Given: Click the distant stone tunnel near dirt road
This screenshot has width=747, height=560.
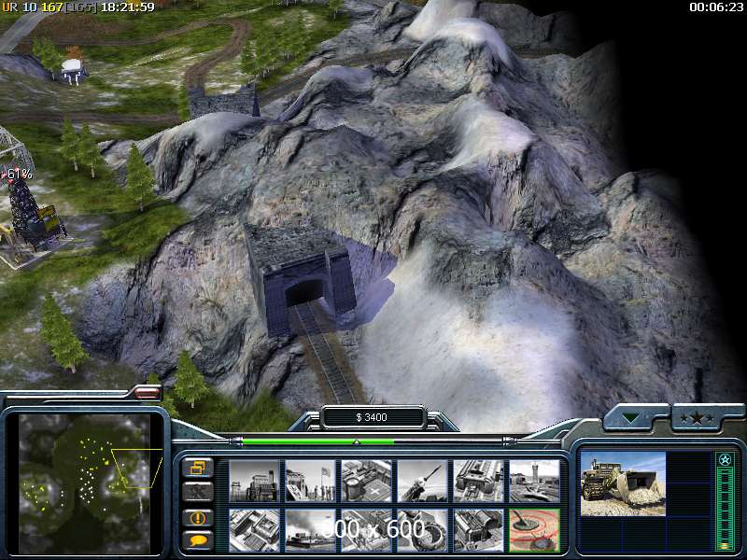Looking at the screenshot, I should [x=224, y=102].
